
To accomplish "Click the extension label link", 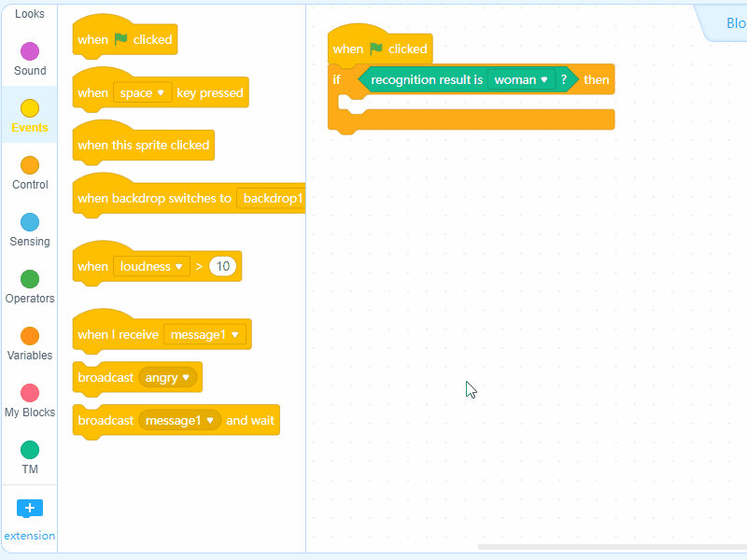I will coord(30,536).
